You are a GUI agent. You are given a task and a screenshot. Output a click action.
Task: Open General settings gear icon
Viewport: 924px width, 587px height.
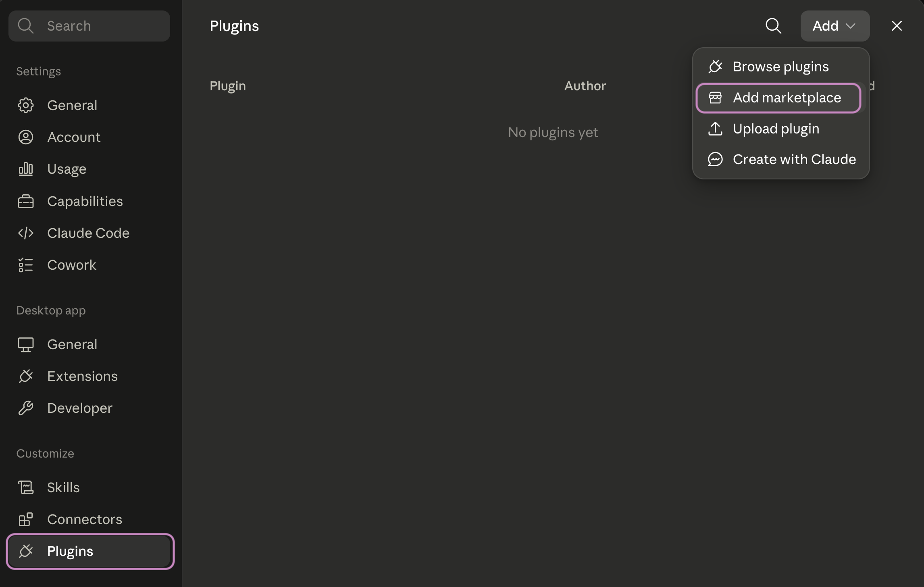[x=26, y=105]
